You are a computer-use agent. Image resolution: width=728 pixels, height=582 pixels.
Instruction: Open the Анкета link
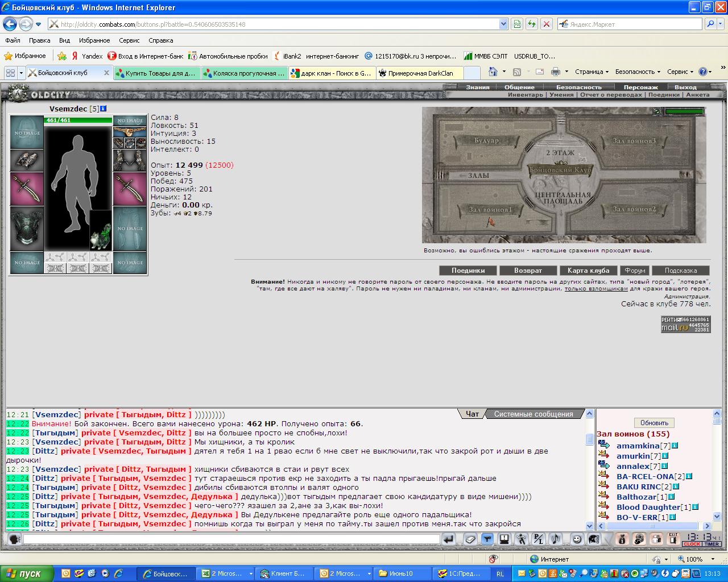pyautogui.click(x=698, y=95)
